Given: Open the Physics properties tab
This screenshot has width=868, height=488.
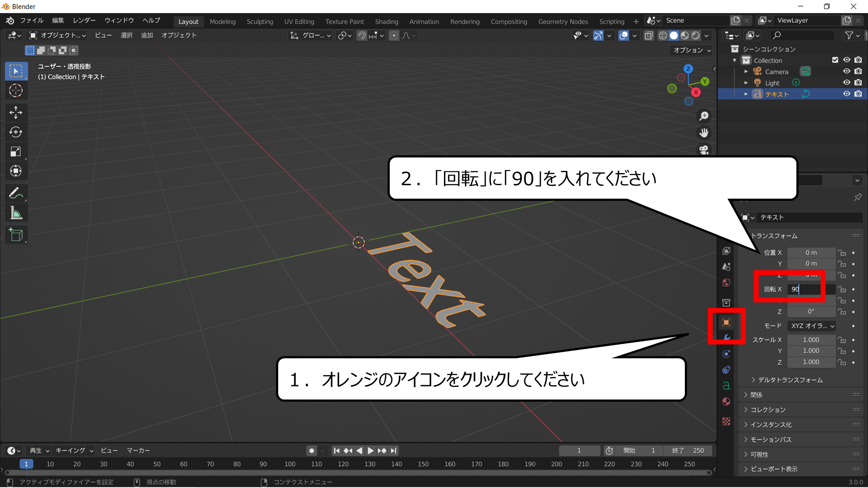Looking at the screenshot, I should pyautogui.click(x=726, y=354).
